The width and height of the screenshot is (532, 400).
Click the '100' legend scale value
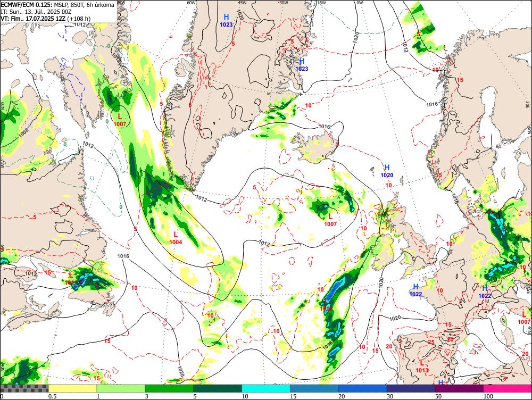[x=488, y=396]
